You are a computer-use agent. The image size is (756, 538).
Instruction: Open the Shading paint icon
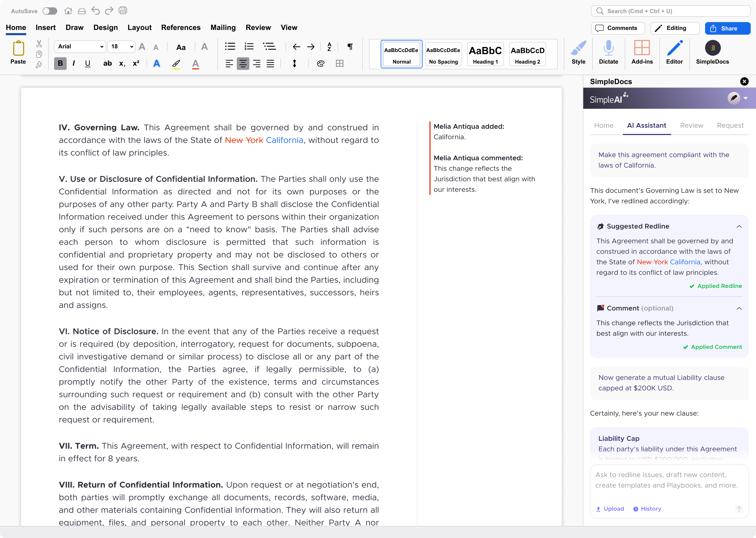tap(321, 64)
